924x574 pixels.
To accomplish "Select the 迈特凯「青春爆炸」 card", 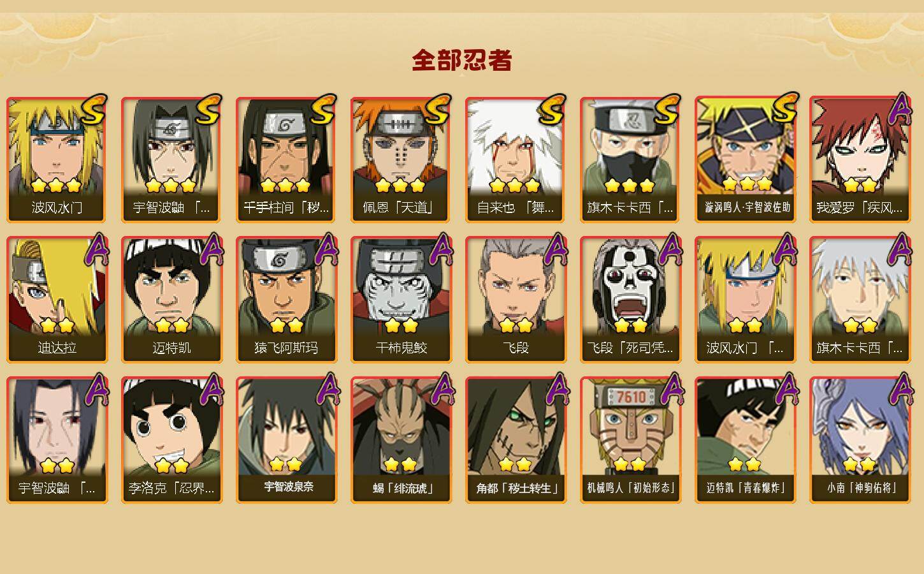I will [745, 440].
